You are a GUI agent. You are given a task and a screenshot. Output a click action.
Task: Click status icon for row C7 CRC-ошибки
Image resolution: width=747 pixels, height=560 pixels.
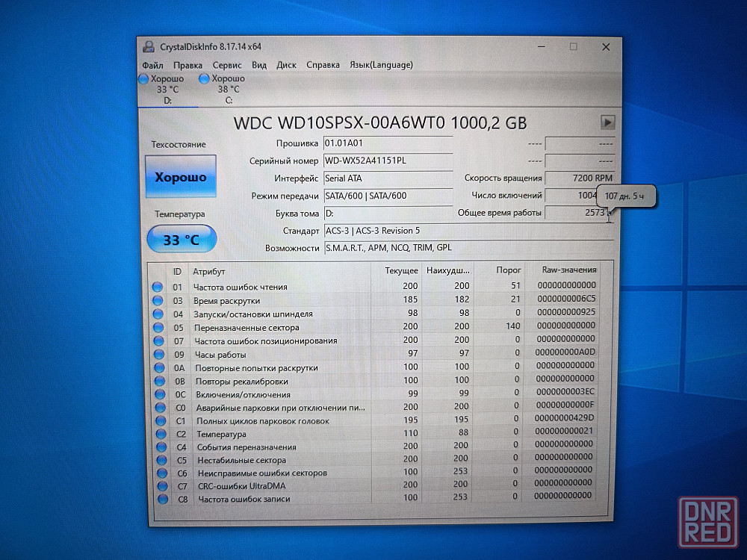point(159,486)
